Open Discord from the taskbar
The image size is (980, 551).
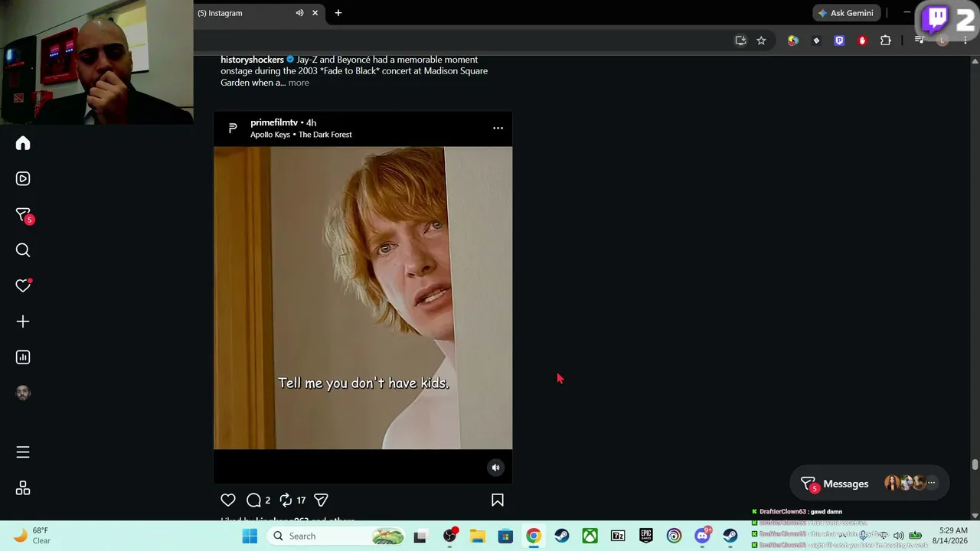coord(702,536)
